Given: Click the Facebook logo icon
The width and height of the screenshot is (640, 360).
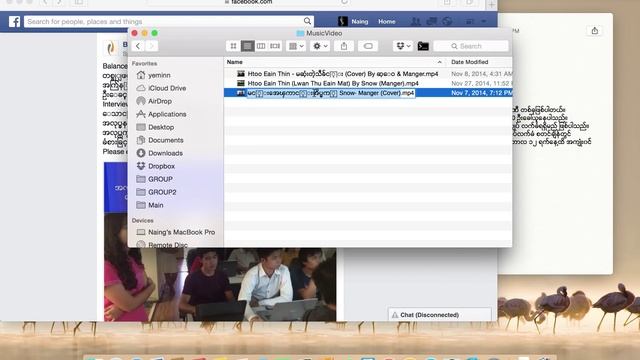Looking at the screenshot, I should pyautogui.click(x=14, y=22).
